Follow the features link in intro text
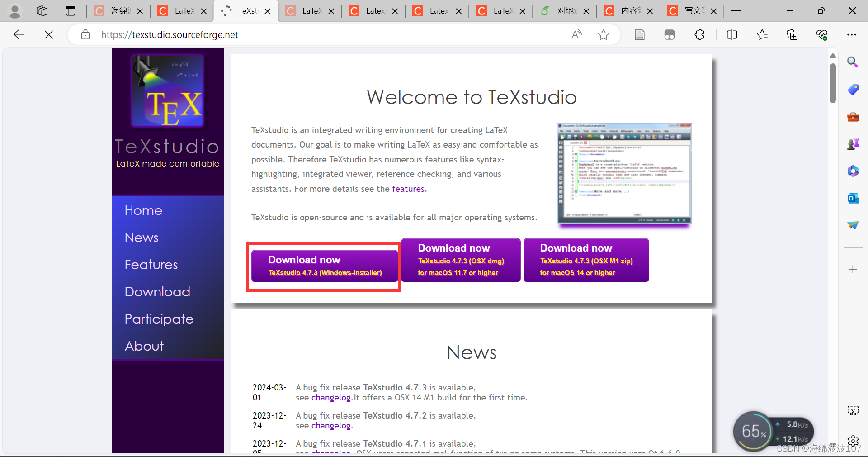 click(x=408, y=189)
